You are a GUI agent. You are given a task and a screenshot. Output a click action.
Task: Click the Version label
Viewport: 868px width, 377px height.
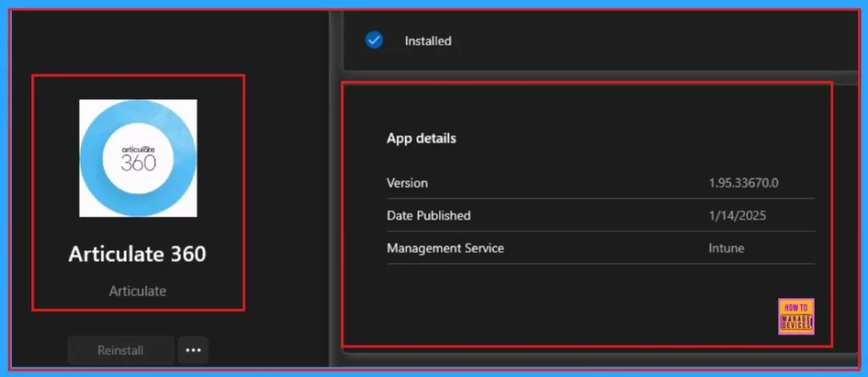click(407, 183)
